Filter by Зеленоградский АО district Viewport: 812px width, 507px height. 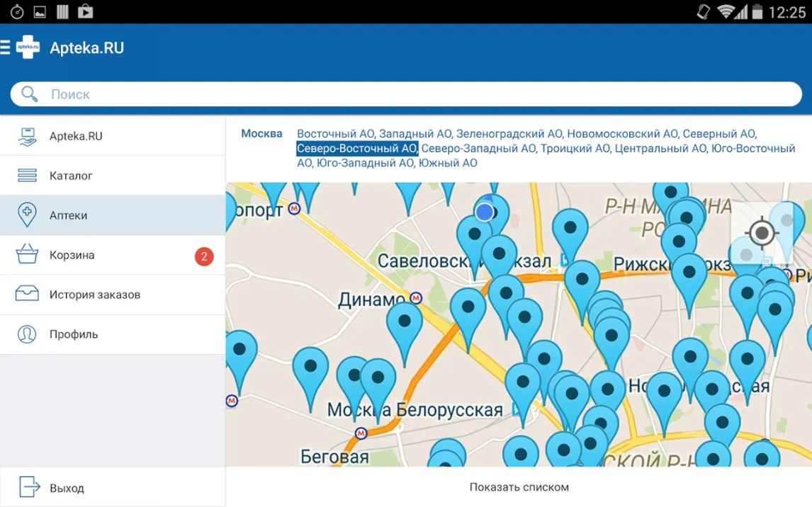coord(509,134)
